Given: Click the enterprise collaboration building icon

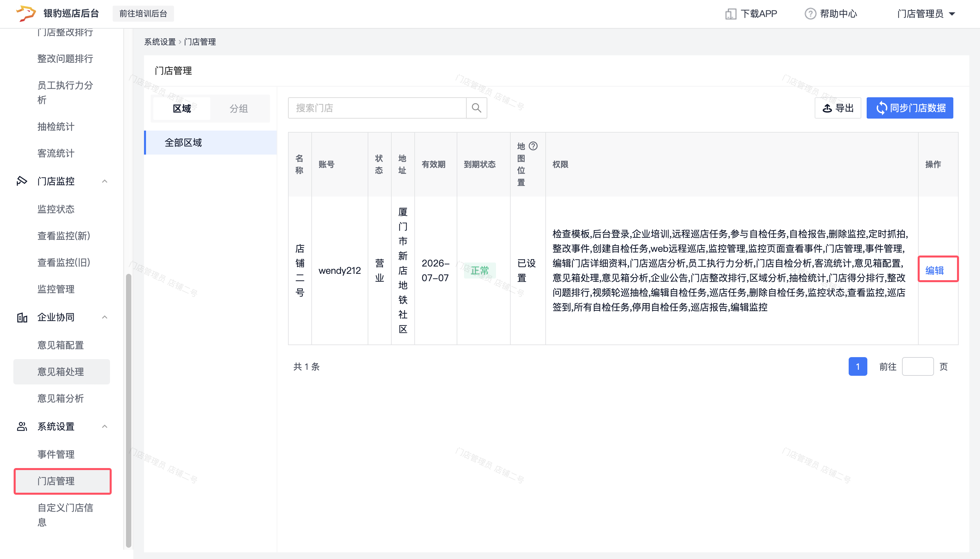Looking at the screenshot, I should [22, 317].
